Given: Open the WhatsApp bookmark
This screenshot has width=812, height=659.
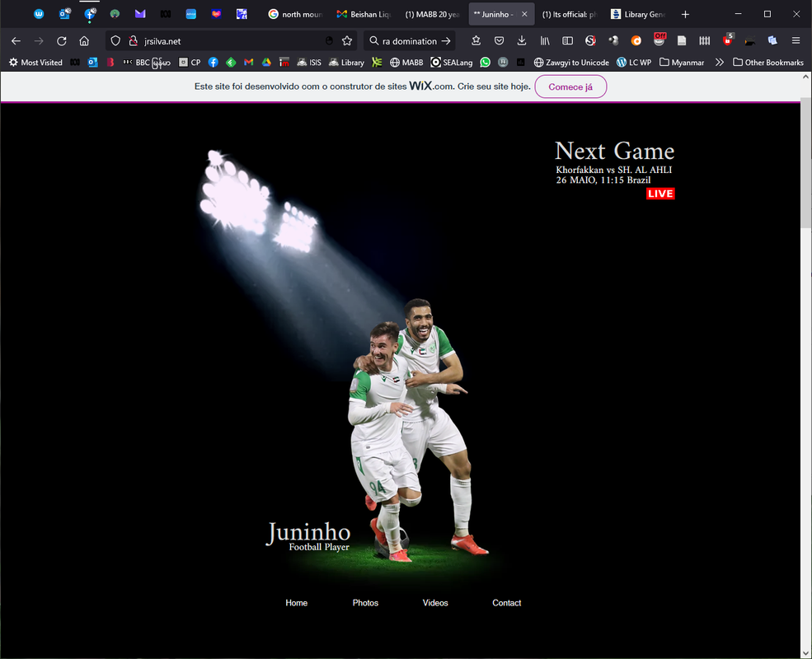Looking at the screenshot, I should point(485,62).
